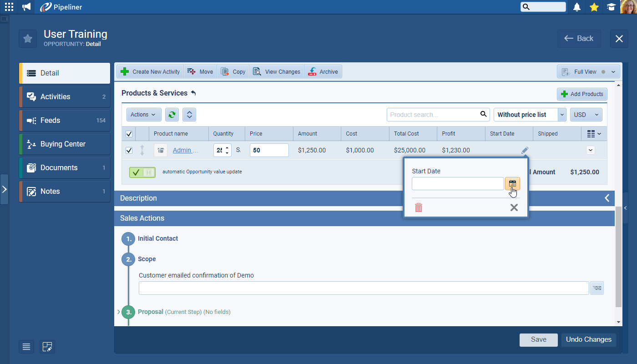Open the calendar date picker icon

[x=512, y=184]
